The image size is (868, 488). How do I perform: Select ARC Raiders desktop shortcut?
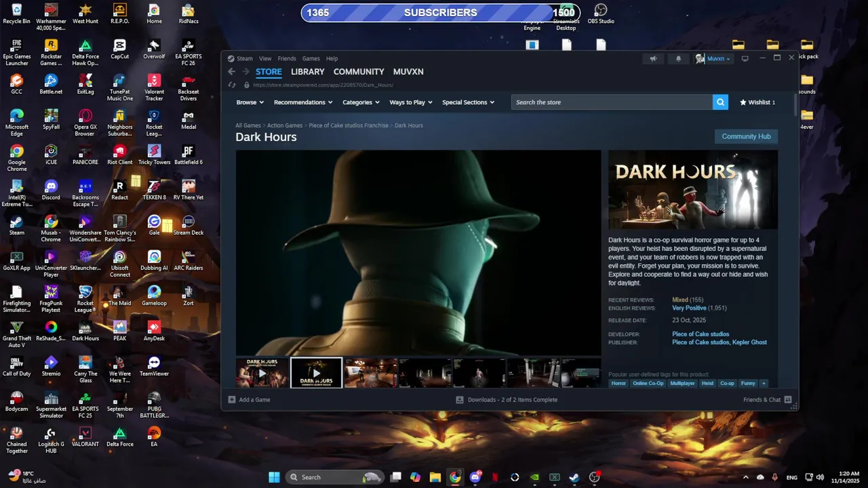[x=189, y=260]
